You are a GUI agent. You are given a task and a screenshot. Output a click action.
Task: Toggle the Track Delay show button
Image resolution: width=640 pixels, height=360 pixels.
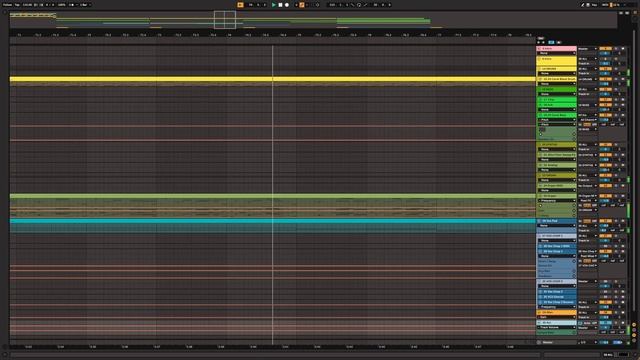click(x=634, y=340)
